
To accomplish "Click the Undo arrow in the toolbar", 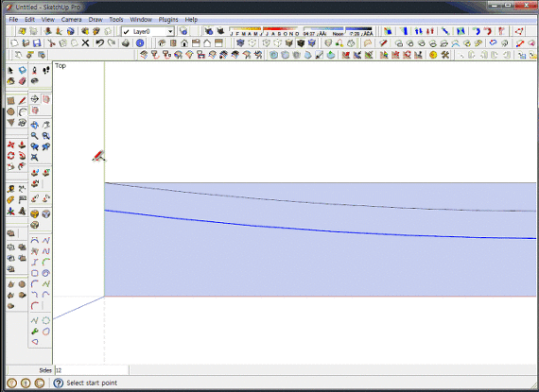I will point(100,43).
